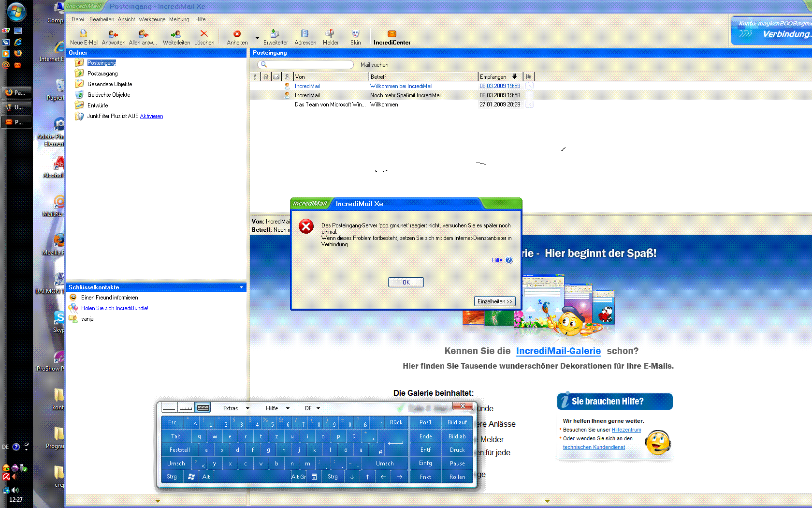Click the Windows logo key on keyboard

[191, 477]
